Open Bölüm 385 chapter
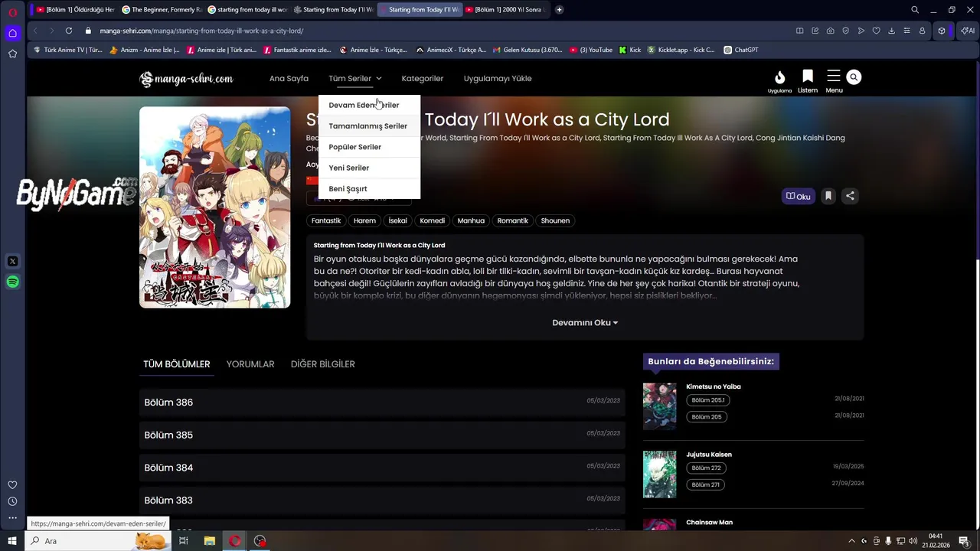Screen dimensions: 980x551 click(x=382, y=435)
